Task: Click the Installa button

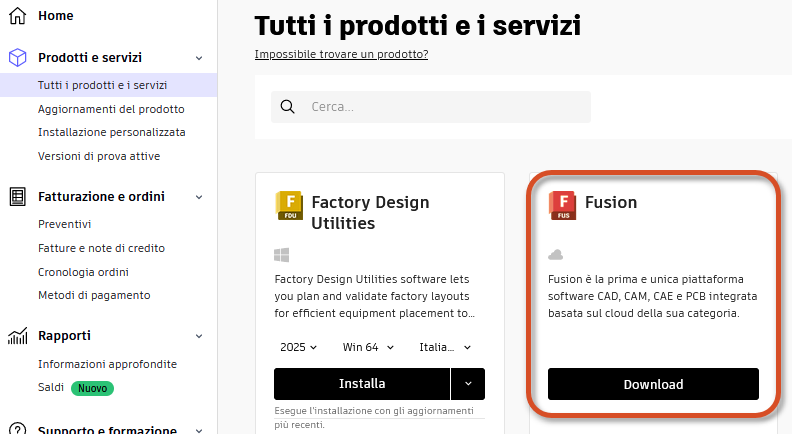Action: tap(362, 383)
